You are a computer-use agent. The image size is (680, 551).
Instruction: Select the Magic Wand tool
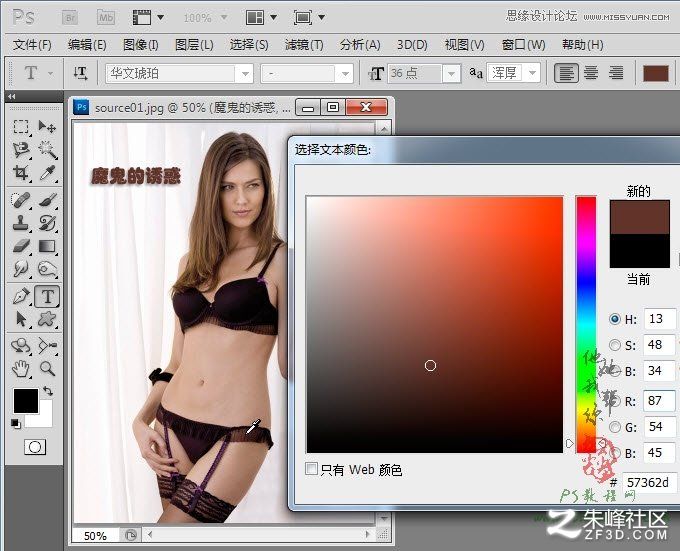47,150
